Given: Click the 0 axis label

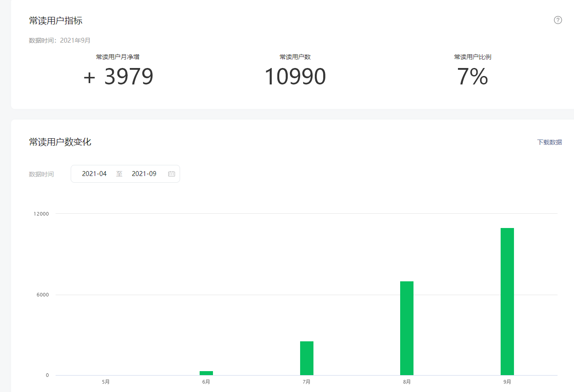Looking at the screenshot, I should coord(47,375).
